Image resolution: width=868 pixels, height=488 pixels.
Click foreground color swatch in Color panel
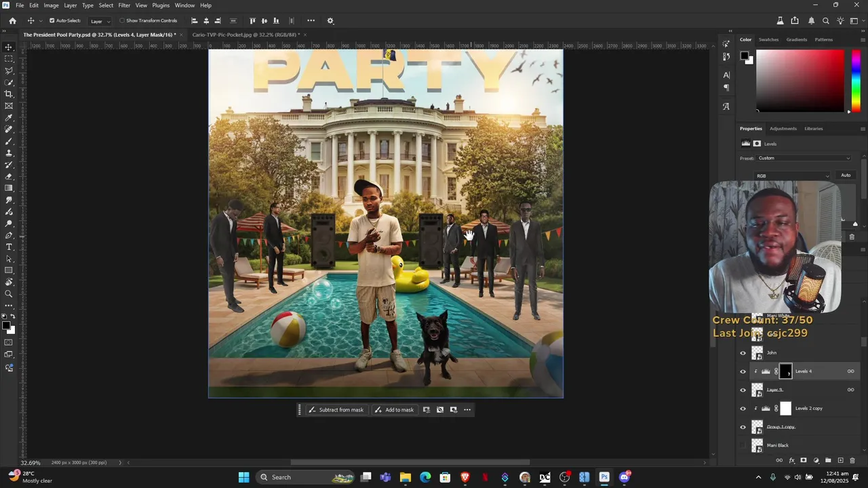(744, 56)
